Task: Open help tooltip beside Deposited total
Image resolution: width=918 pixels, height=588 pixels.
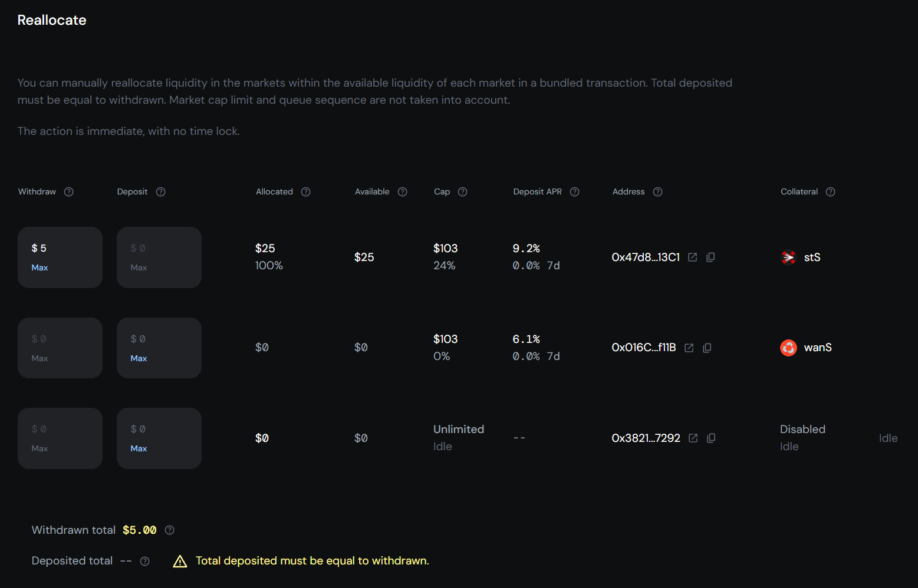Action: (144, 561)
